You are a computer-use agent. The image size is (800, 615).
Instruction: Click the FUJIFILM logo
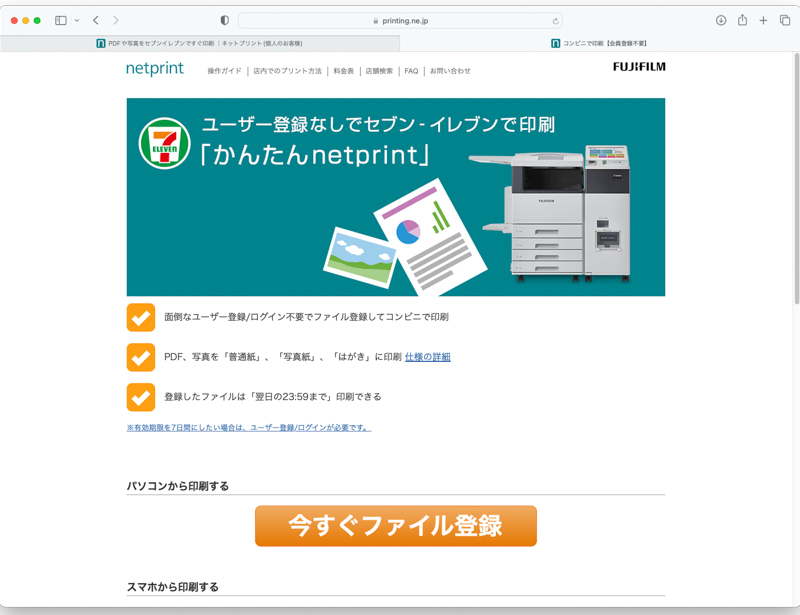coord(639,67)
